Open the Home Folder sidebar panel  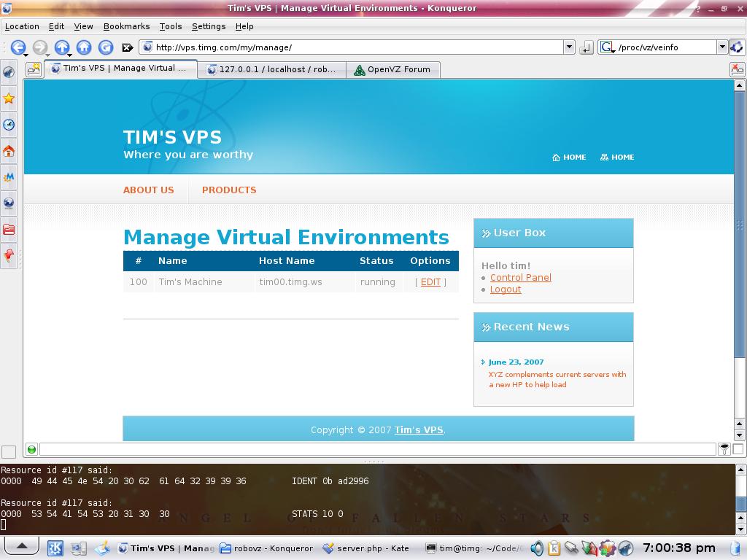pyautogui.click(x=9, y=151)
